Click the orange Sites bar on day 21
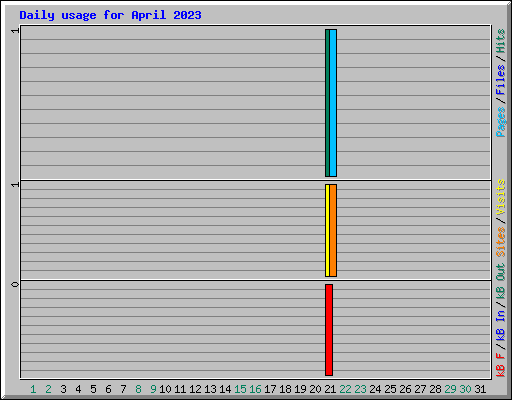The height and width of the screenshot is (400, 512). click(333, 230)
